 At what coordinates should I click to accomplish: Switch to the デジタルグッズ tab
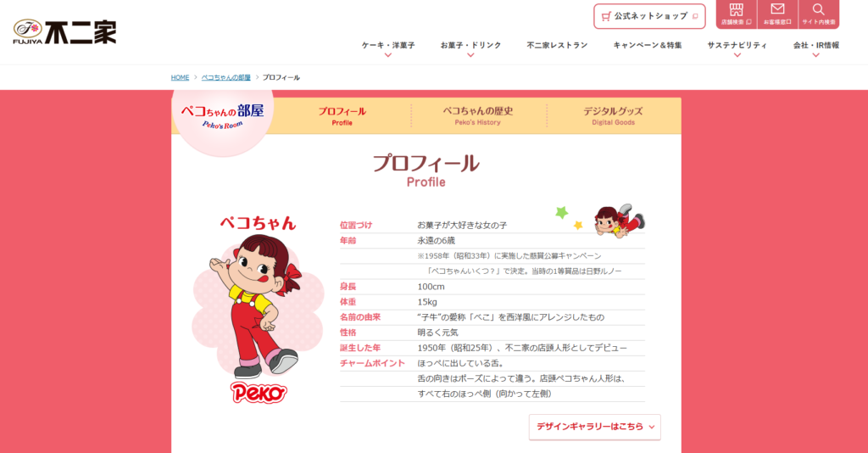click(x=612, y=115)
